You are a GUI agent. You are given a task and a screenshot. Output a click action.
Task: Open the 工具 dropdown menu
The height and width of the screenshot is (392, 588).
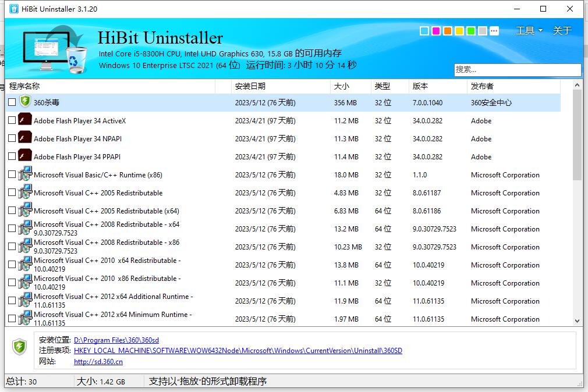coord(529,30)
